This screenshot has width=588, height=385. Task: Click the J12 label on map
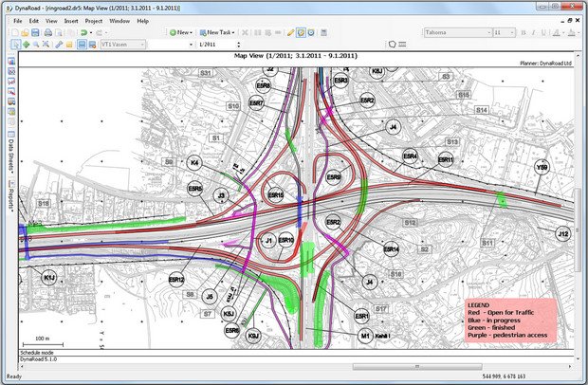coord(563,234)
